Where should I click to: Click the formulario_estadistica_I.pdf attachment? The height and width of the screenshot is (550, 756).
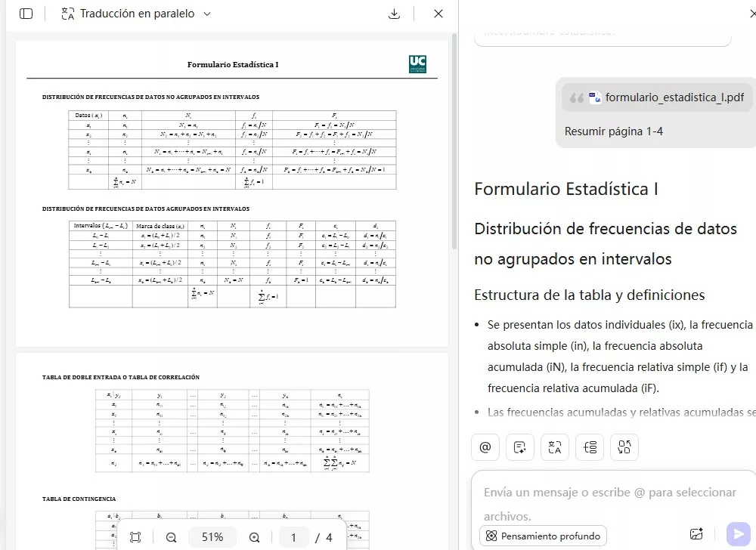(656, 97)
